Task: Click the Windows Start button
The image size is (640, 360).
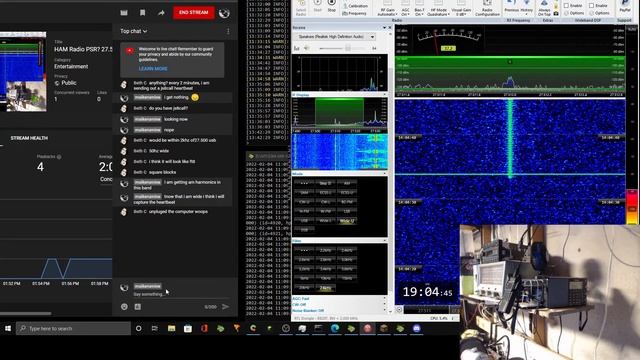Action: [x=8, y=328]
